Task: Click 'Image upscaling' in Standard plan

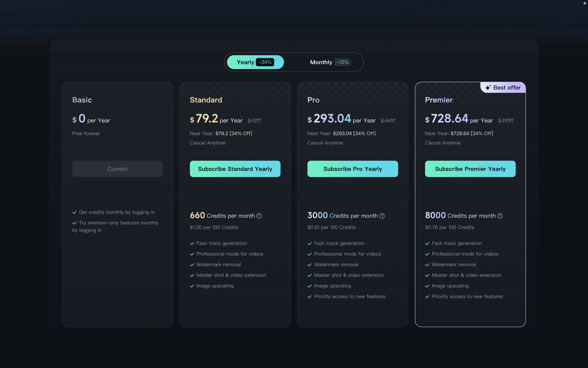Action: [x=212, y=286]
